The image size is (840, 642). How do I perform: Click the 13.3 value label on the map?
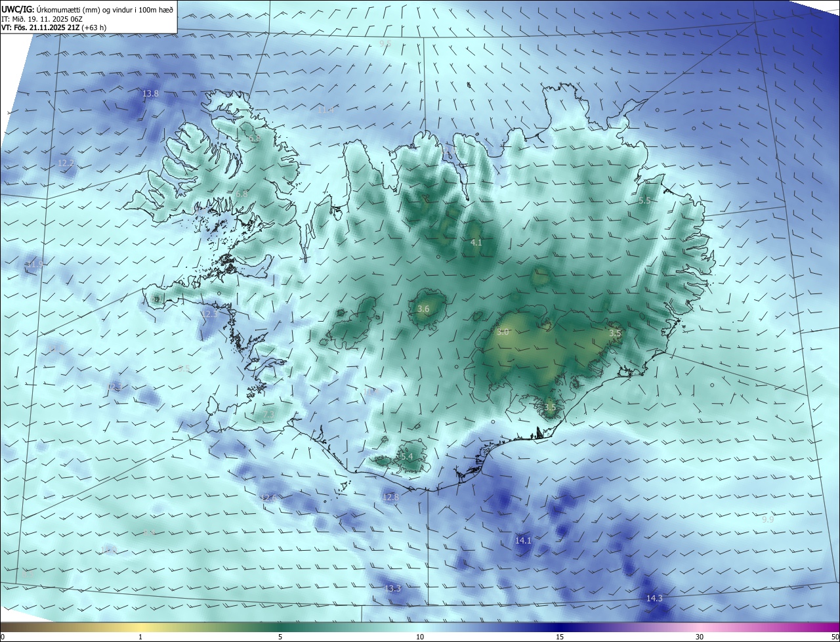(x=392, y=589)
